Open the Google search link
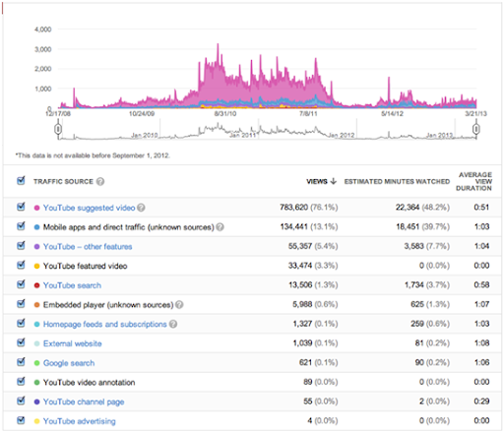The image size is (504, 432). [69, 363]
